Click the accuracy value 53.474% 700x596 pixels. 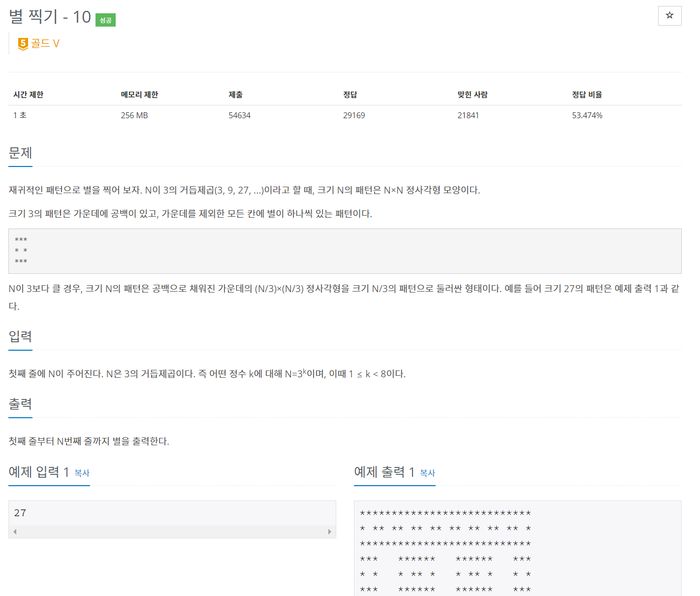587,115
